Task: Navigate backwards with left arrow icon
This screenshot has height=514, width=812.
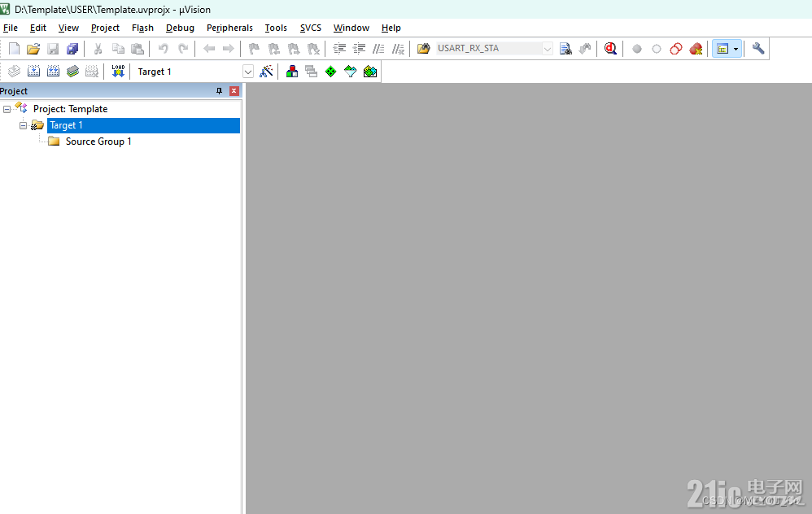Action: [x=209, y=49]
